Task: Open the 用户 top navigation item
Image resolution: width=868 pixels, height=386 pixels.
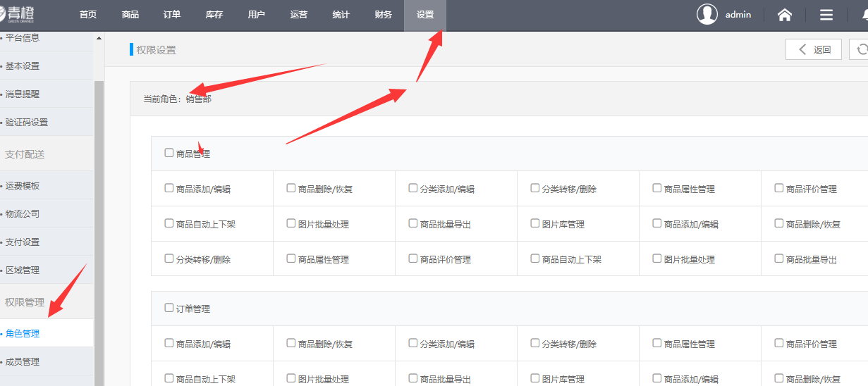Action: (x=257, y=15)
